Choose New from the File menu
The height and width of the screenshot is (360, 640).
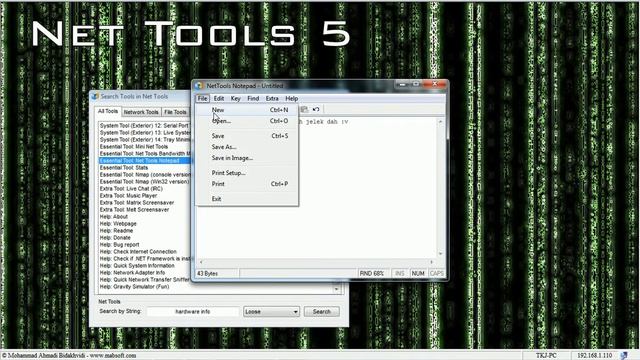tap(247, 110)
